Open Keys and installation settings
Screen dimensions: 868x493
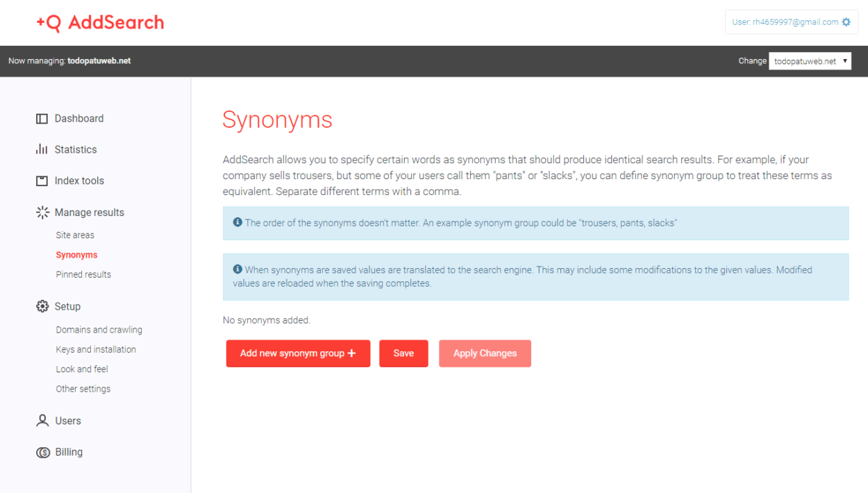click(x=96, y=349)
